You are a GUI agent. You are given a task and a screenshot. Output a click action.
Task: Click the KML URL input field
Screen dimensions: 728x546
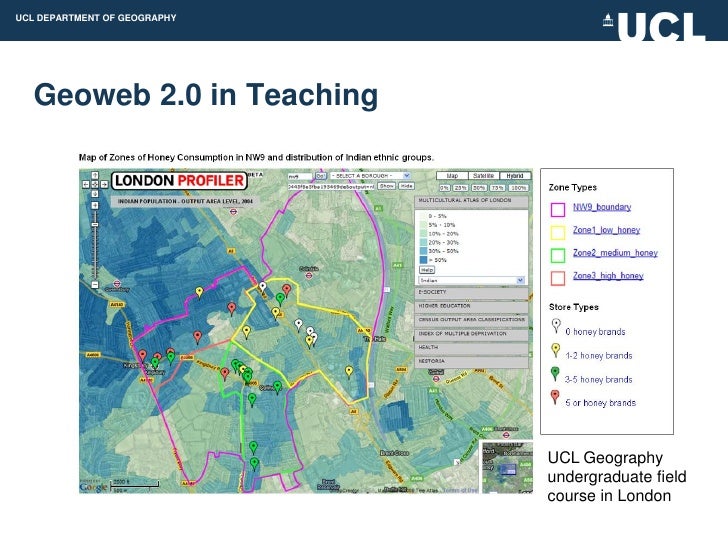331,186
